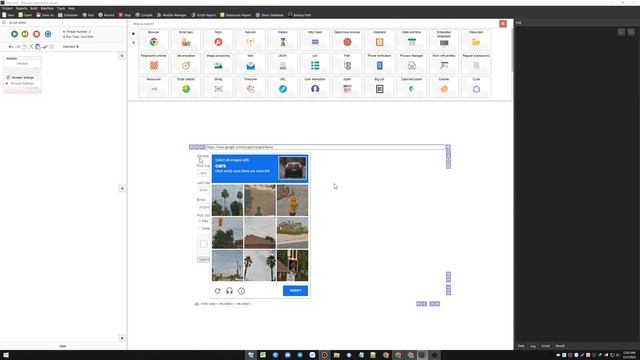Screen dimensions: 640x360
Task: Click the captcha audio headphones icon
Action: point(229,291)
